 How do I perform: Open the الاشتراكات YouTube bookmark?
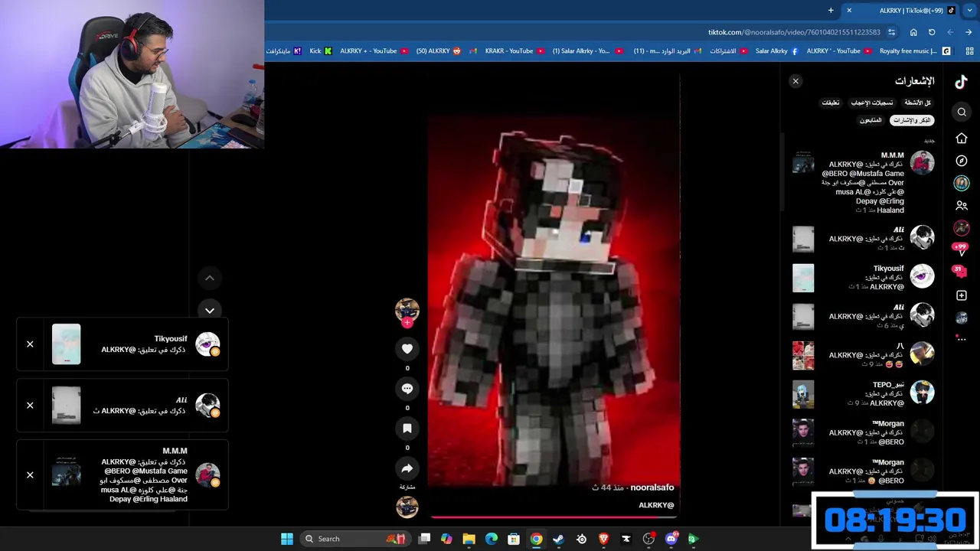click(728, 51)
